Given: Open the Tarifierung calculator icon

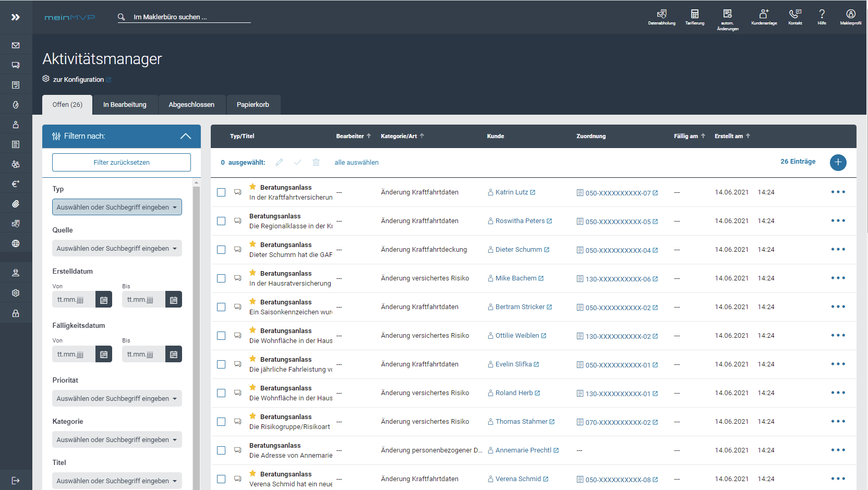Looking at the screenshot, I should [x=694, y=17].
